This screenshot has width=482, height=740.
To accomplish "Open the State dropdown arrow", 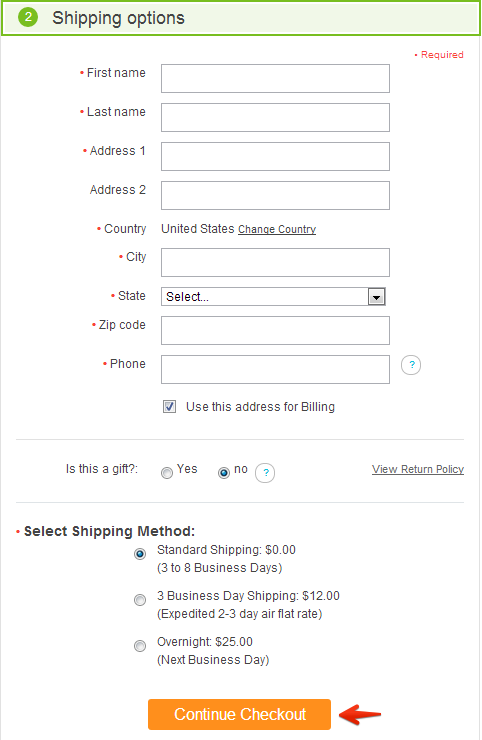I will (376, 297).
